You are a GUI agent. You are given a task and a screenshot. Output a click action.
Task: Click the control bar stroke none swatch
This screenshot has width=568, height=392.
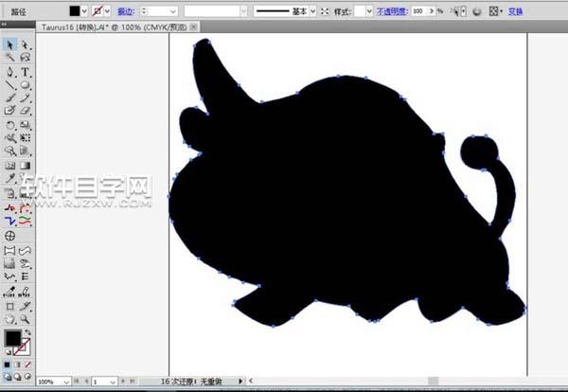pos(98,11)
